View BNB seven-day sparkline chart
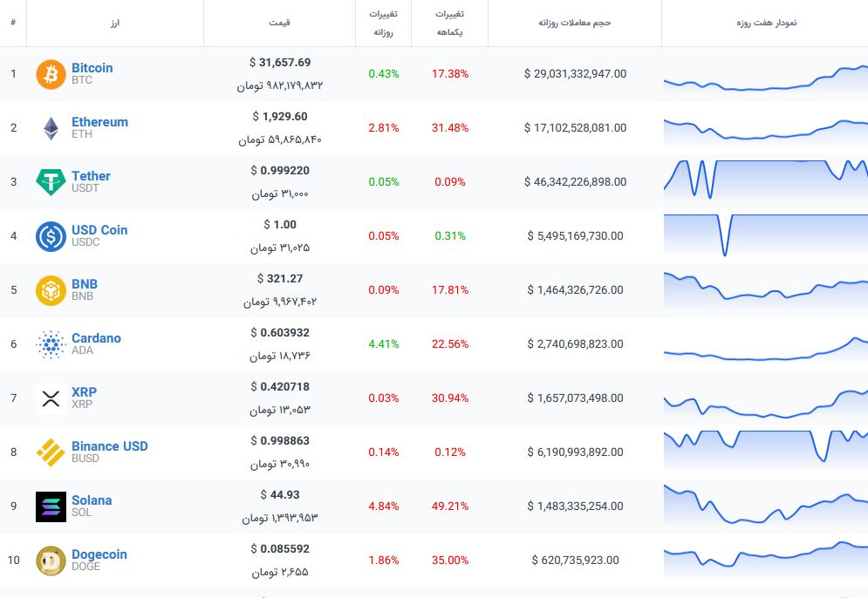 pyautogui.click(x=766, y=289)
